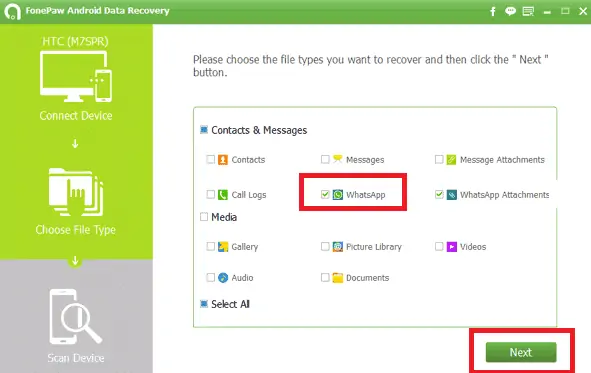Screen dimensions: 591x373
Task: Check the Media group checkbox
Action: pyautogui.click(x=204, y=217)
